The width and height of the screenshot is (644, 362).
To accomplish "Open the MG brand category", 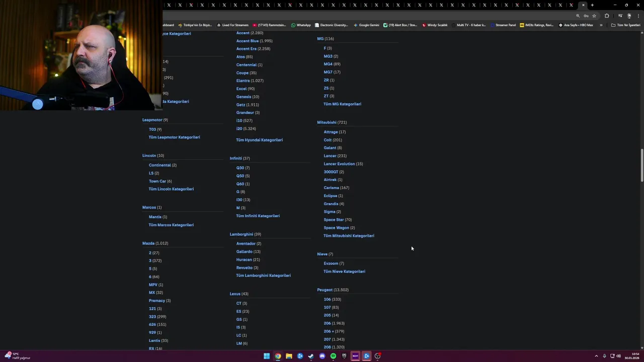I will (x=320, y=39).
